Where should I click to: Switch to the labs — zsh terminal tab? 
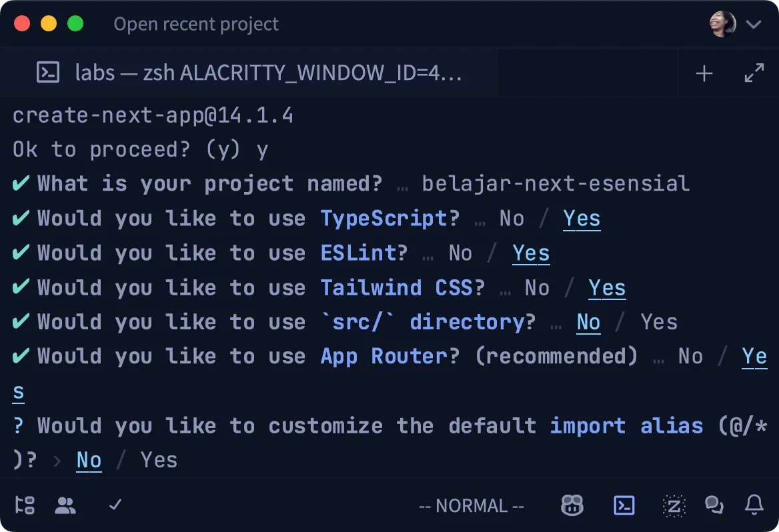click(267, 72)
